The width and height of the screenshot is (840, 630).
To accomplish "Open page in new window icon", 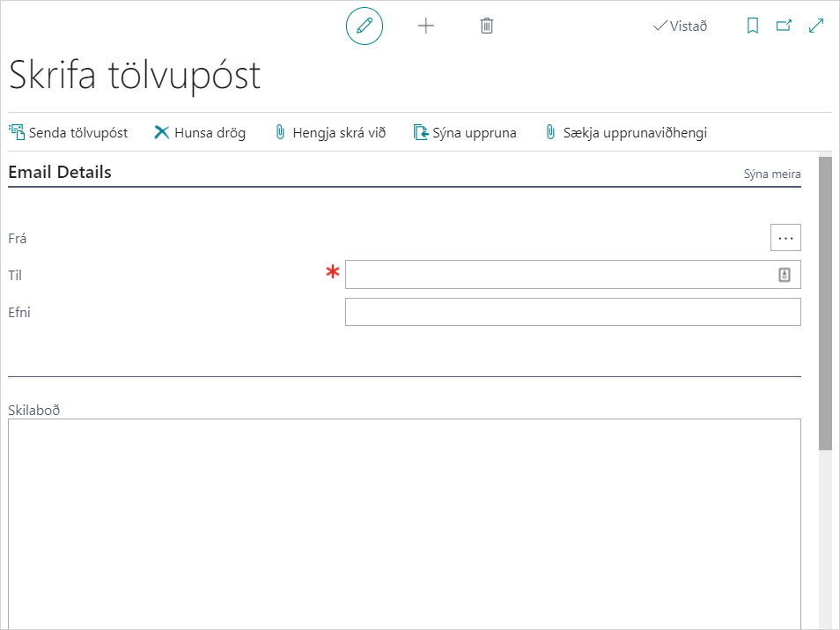I will (784, 26).
